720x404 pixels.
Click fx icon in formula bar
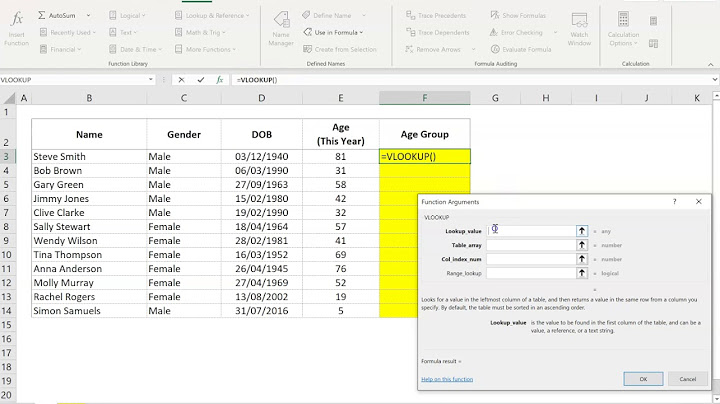[x=219, y=80]
